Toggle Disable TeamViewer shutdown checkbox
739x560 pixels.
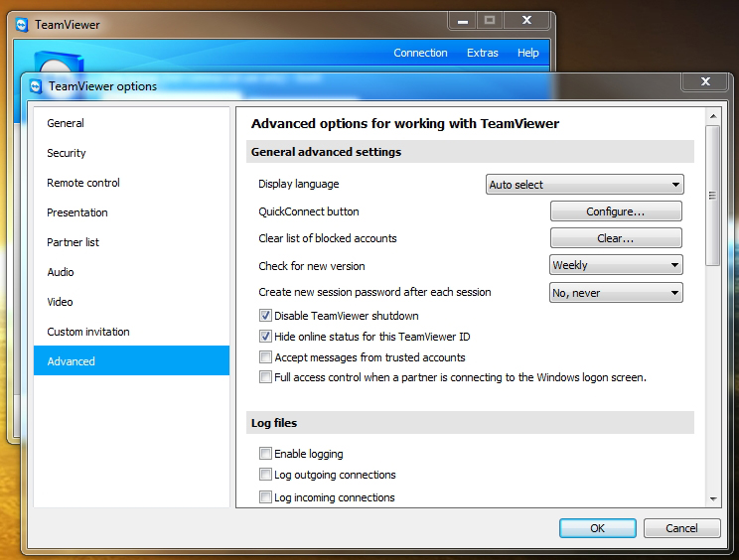coord(265,316)
